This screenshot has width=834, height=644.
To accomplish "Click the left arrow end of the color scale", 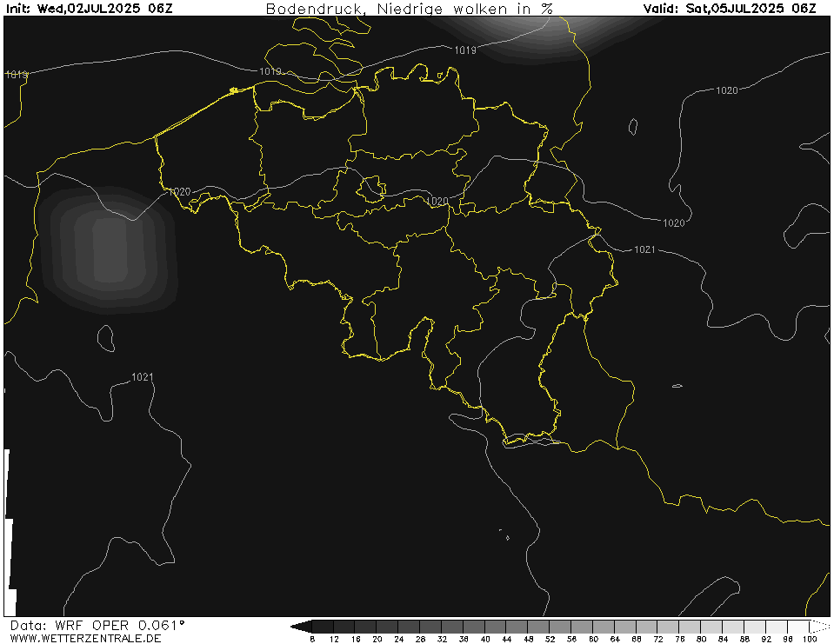I will pos(301,627).
